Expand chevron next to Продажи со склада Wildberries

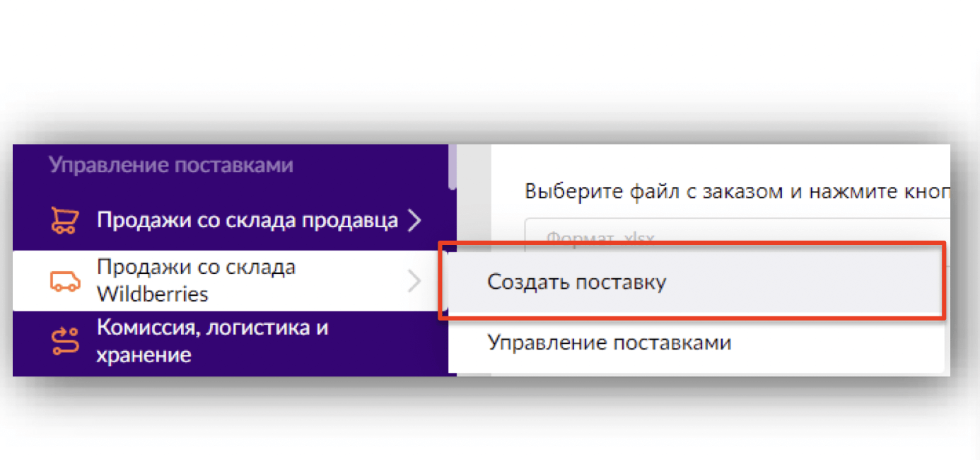tap(415, 282)
